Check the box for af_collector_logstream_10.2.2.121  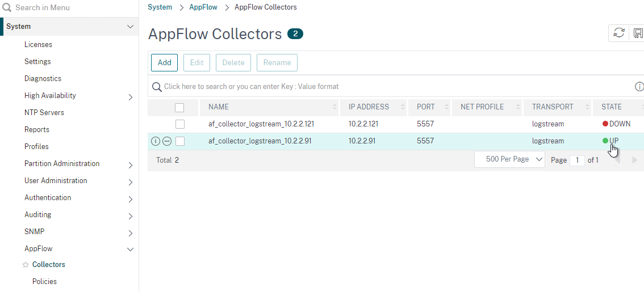179,124
